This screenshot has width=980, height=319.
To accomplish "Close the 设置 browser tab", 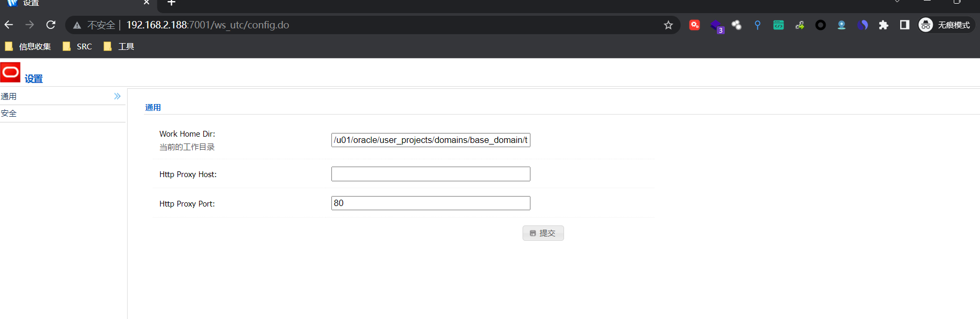I will [x=147, y=3].
